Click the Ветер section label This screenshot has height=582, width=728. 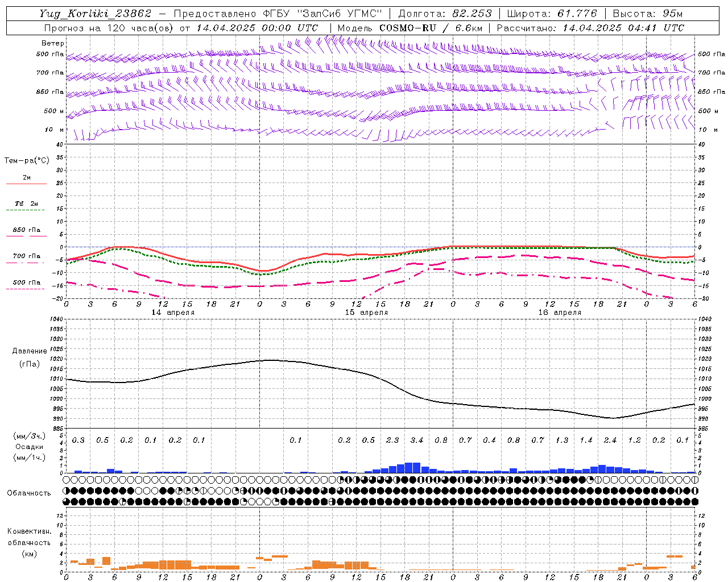(53, 43)
